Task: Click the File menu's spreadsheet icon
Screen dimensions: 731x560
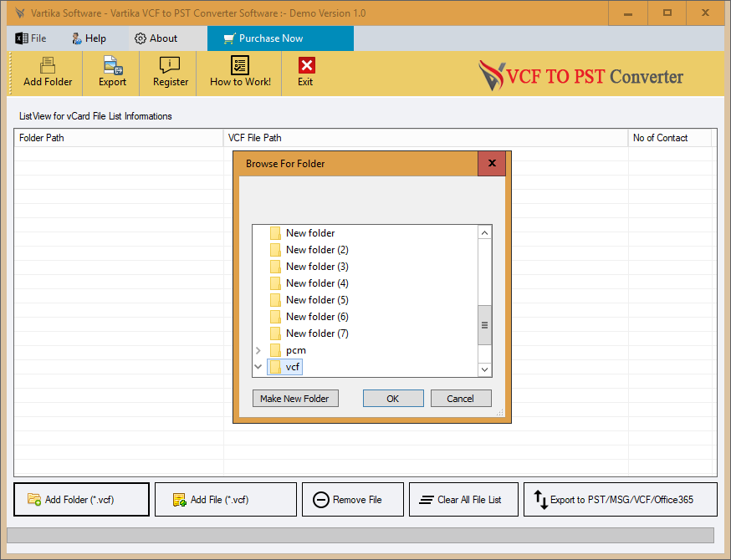Action: (x=22, y=38)
